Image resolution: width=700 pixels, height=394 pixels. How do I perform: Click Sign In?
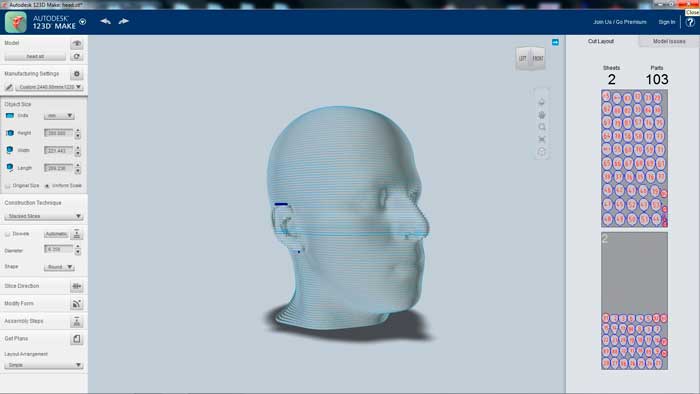coord(667,22)
